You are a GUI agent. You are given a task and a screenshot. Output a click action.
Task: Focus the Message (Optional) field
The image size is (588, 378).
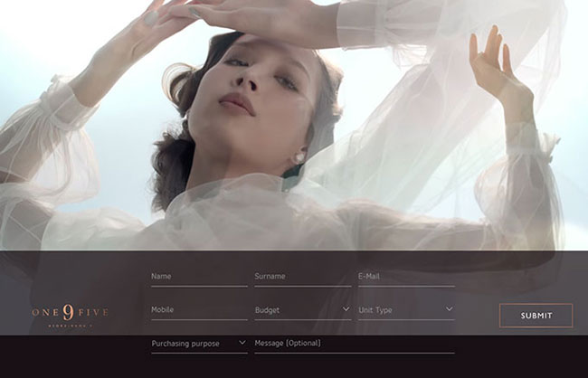tap(354, 344)
